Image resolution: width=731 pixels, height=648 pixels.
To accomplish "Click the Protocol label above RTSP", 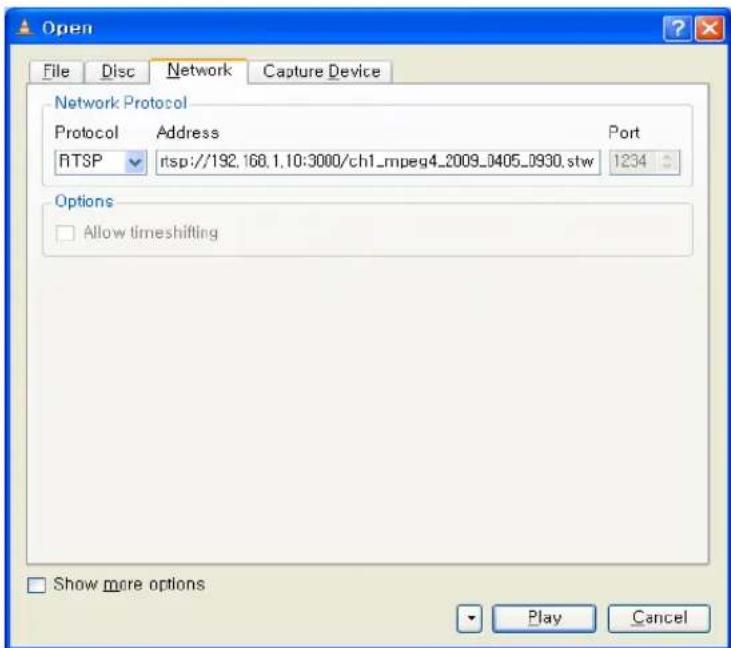I will (86, 132).
